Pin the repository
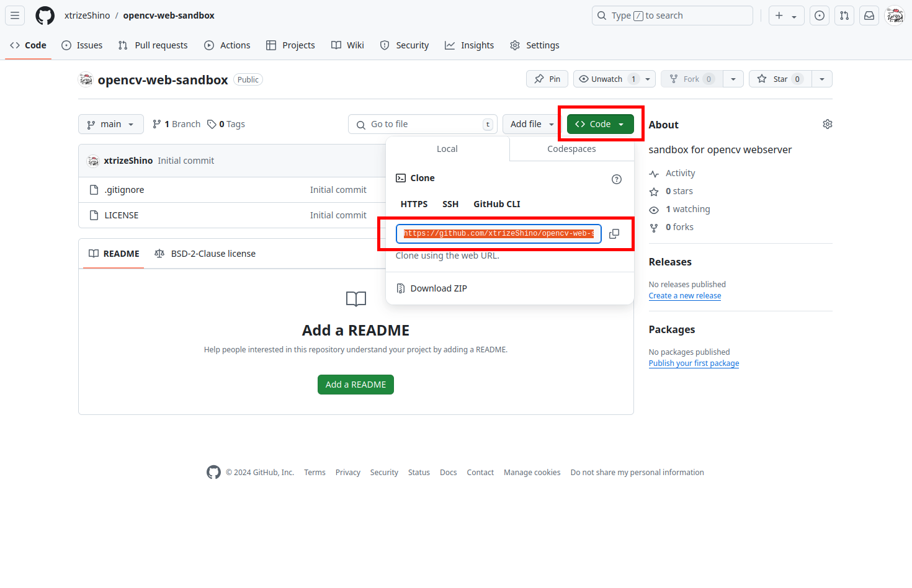912x588 pixels. (547, 79)
